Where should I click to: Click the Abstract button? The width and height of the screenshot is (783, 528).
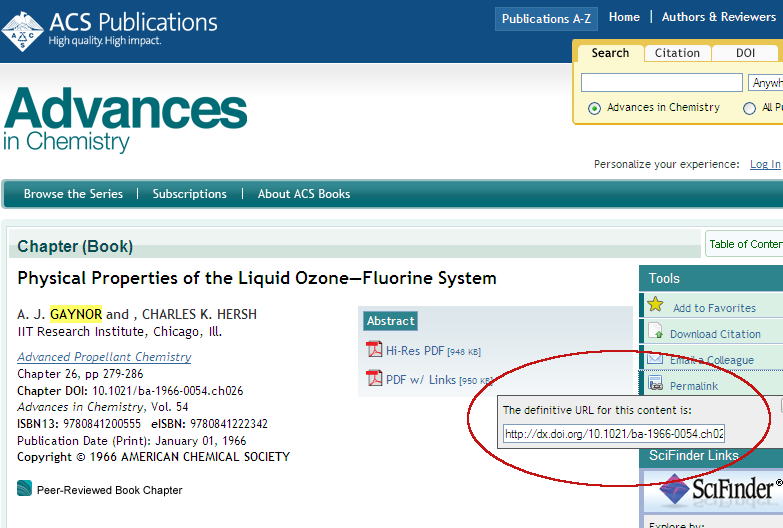click(391, 321)
